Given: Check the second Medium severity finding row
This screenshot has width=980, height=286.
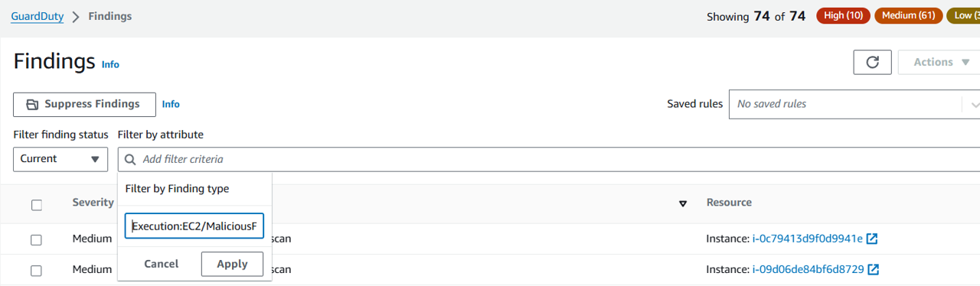Looking at the screenshot, I should (x=37, y=270).
